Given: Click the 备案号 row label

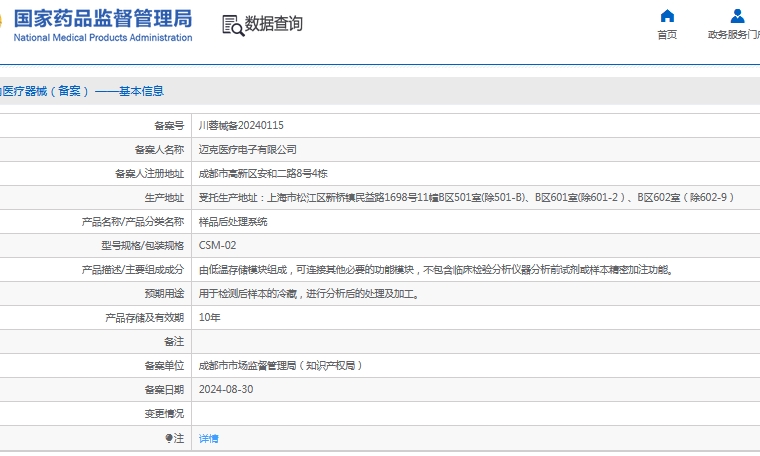Looking at the screenshot, I should 169,126.
